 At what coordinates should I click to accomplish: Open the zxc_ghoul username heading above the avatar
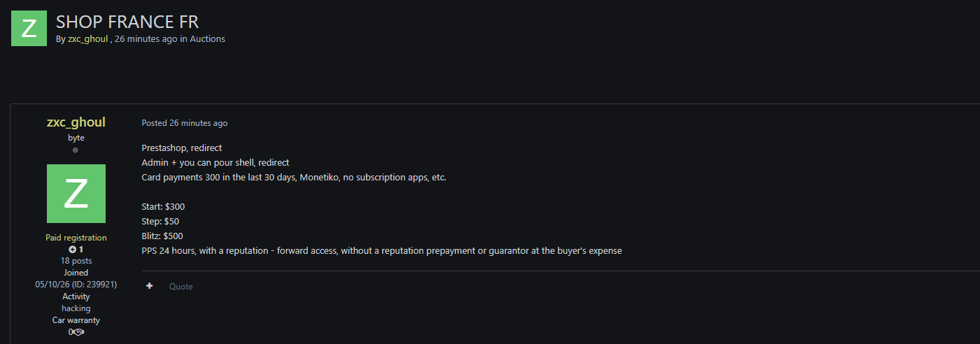click(76, 122)
